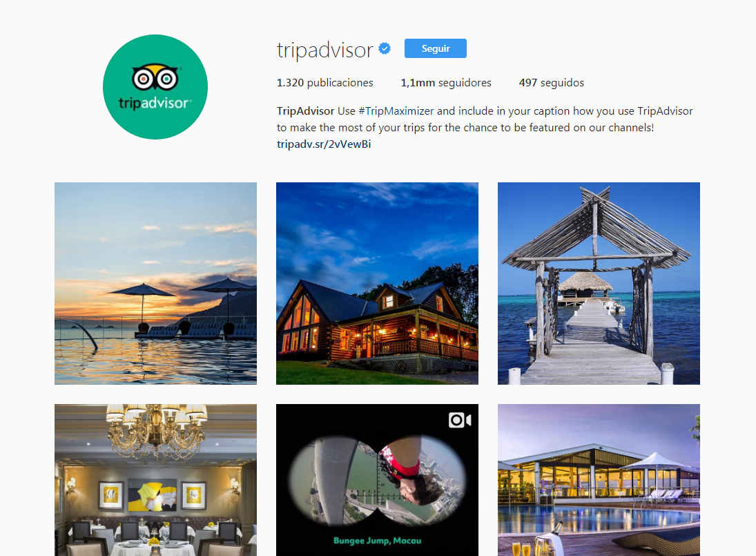
Task: Open the 497 seguidos list
Action: [x=551, y=83]
